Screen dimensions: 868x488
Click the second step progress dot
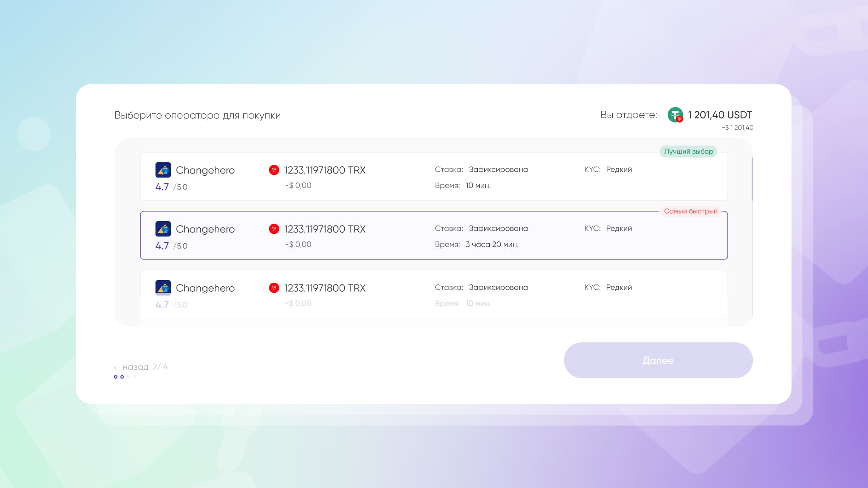[x=122, y=377]
